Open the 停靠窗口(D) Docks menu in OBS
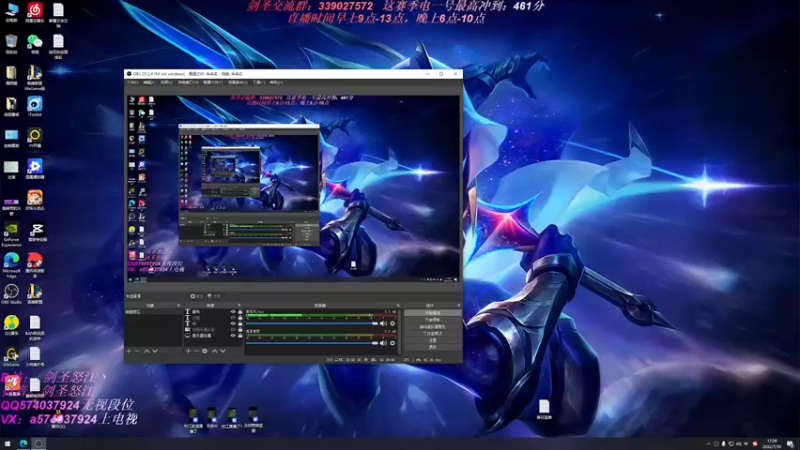800x450 pixels. click(x=188, y=82)
